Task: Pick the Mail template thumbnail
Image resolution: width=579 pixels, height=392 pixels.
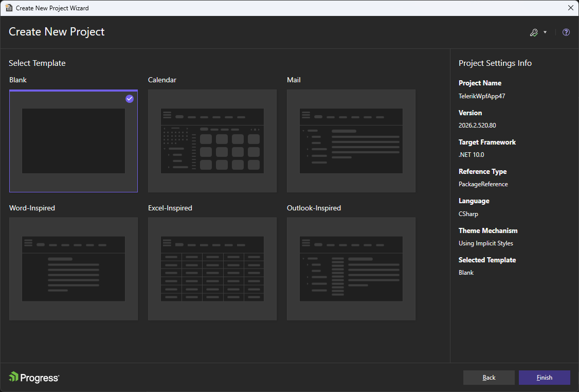Action: (351, 141)
